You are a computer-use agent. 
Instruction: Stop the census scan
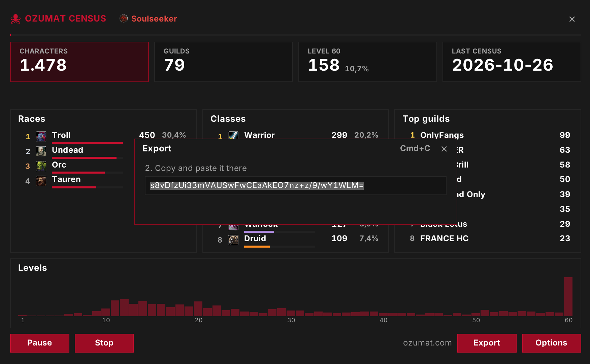[x=104, y=343]
